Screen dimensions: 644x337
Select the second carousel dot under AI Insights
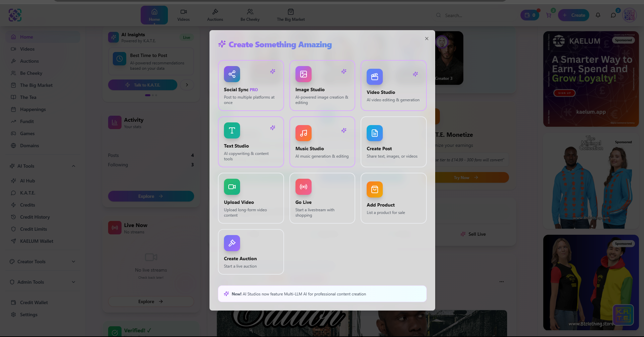pos(152,95)
